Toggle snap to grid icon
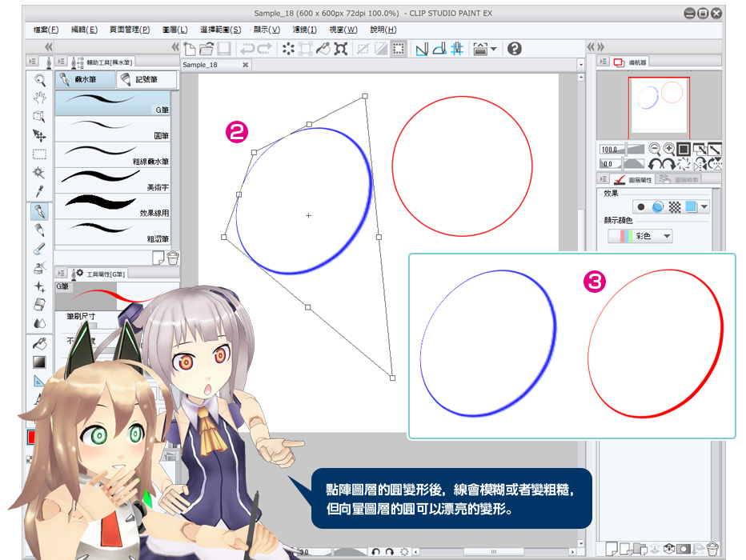 (x=457, y=49)
